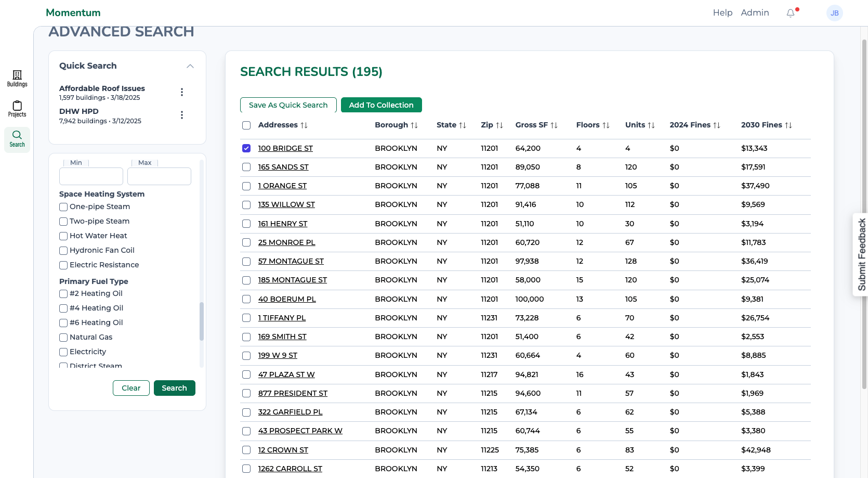This screenshot has width=868, height=478.
Task: Enable the Electric Resistance checkbox
Action: pos(63,265)
